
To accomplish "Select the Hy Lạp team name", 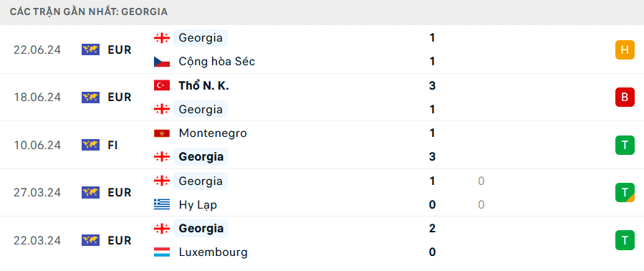I will [198, 204].
